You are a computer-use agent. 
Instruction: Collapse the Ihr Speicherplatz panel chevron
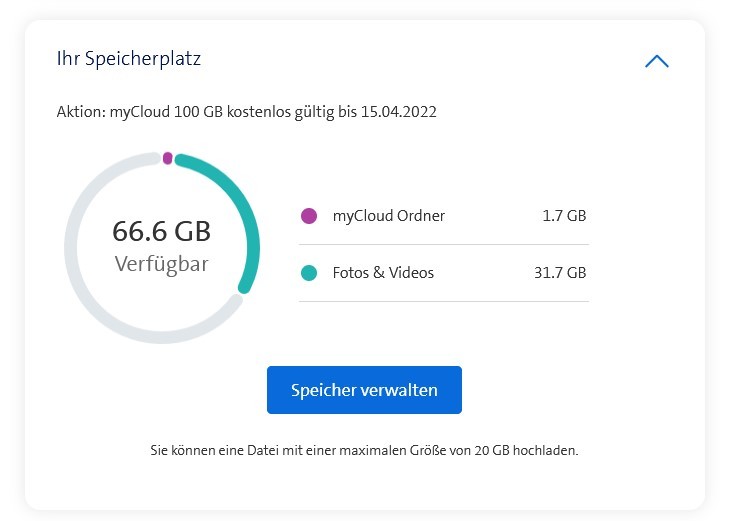657,61
